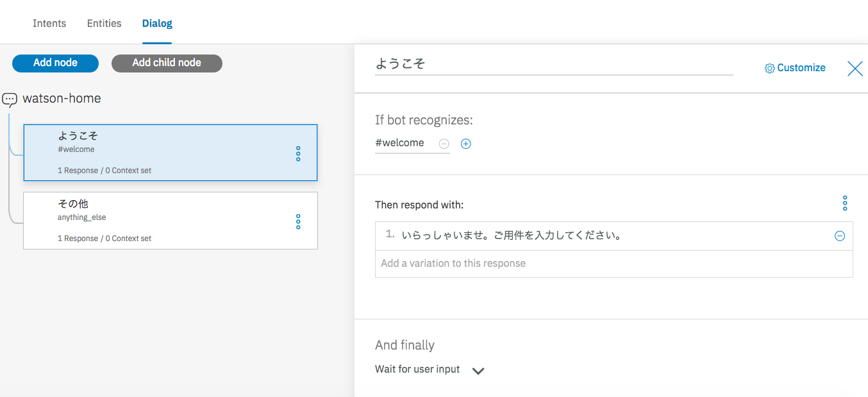Expand the Wait for user input dropdown
The height and width of the screenshot is (397, 868).
478,371
